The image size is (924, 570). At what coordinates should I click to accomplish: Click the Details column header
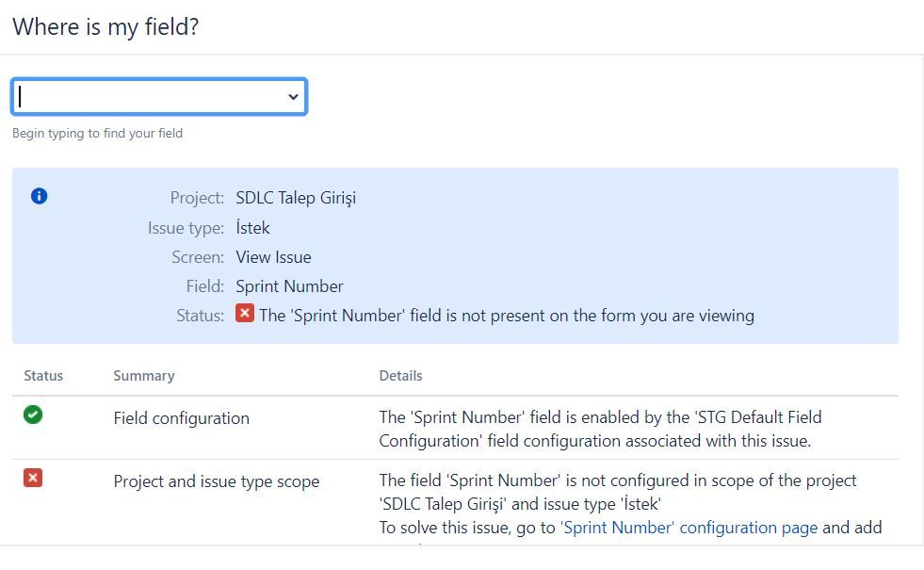[x=400, y=376]
